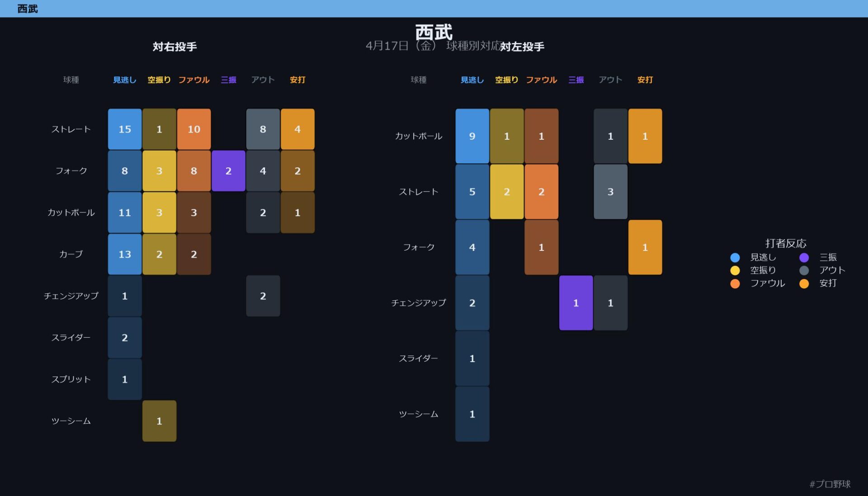Click the large 西武 chart title

(434, 33)
